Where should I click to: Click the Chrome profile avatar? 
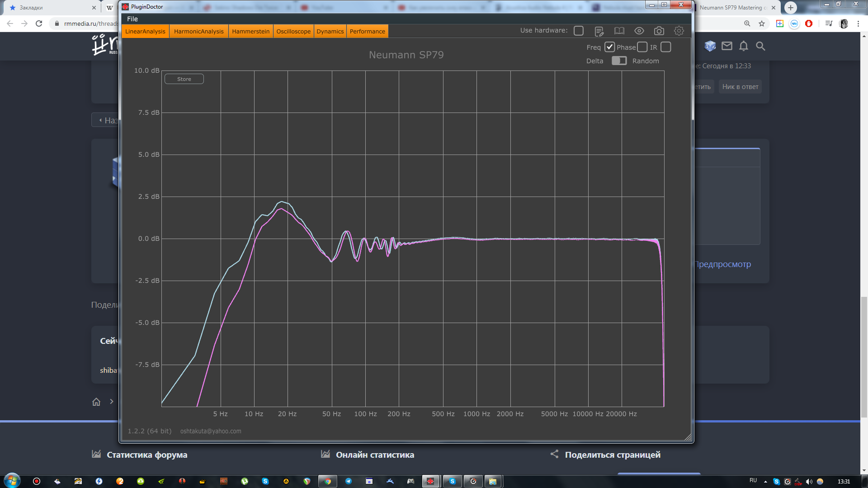tap(844, 23)
